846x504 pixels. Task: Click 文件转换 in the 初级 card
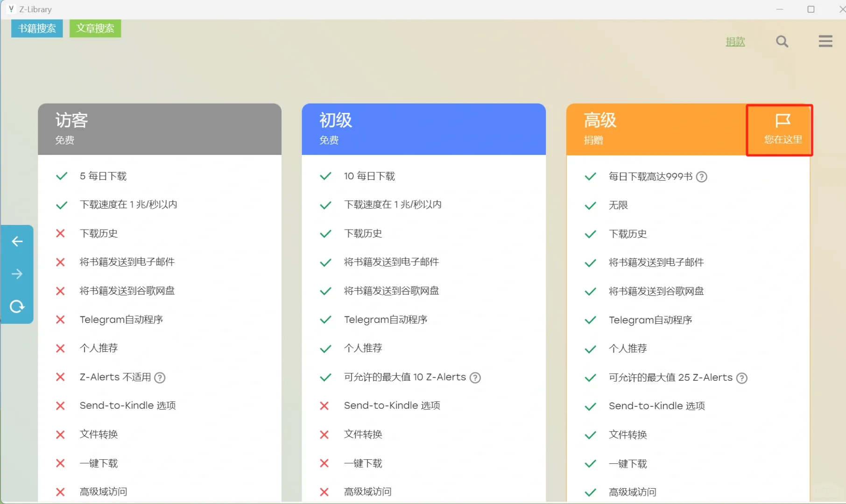pyautogui.click(x=363, y=435)
